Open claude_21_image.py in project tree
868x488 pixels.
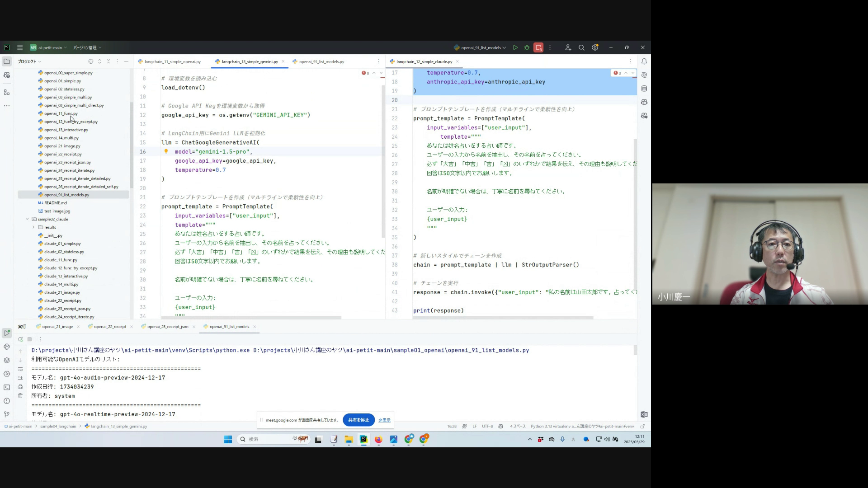(62, 292)
